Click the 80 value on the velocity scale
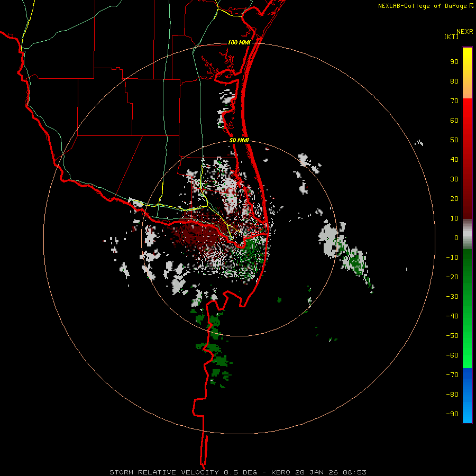 coord(454,81)
